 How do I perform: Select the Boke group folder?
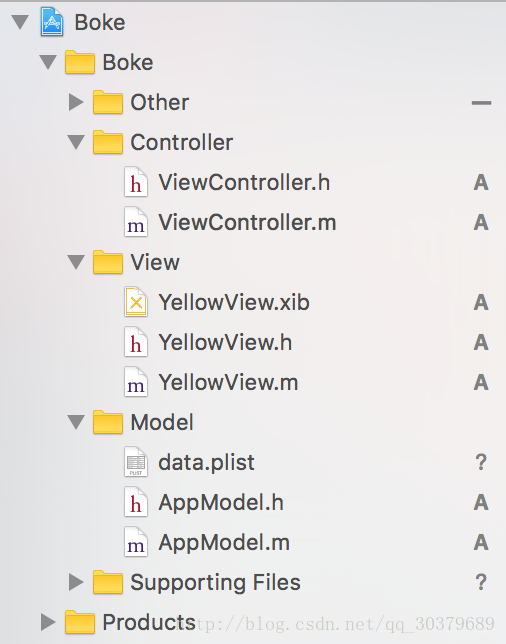128,62
